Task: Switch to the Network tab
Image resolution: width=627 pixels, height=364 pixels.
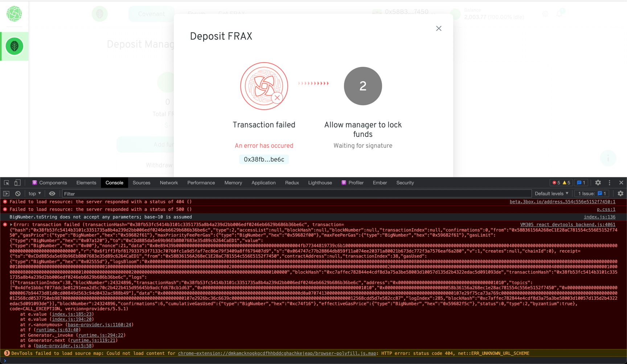Action: (x=169, y=183)
